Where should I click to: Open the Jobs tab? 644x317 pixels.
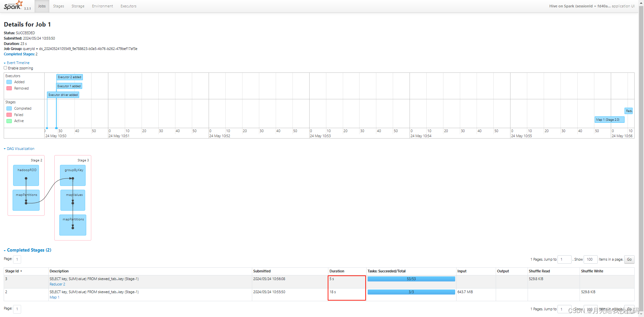tap(42, 6)
